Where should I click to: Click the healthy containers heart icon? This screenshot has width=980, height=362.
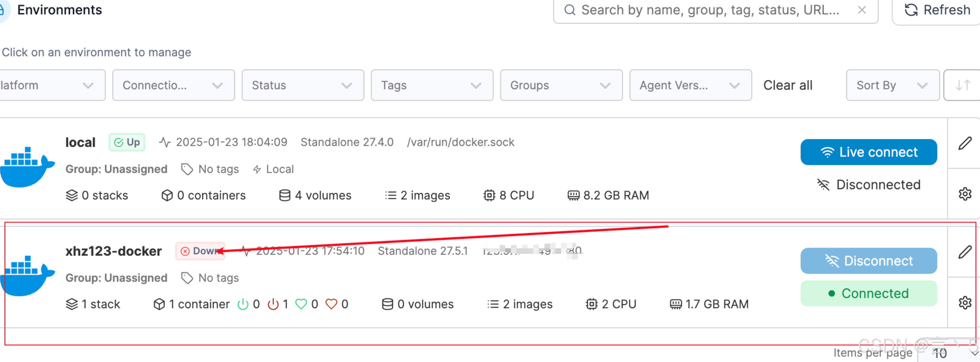(302, 304)
